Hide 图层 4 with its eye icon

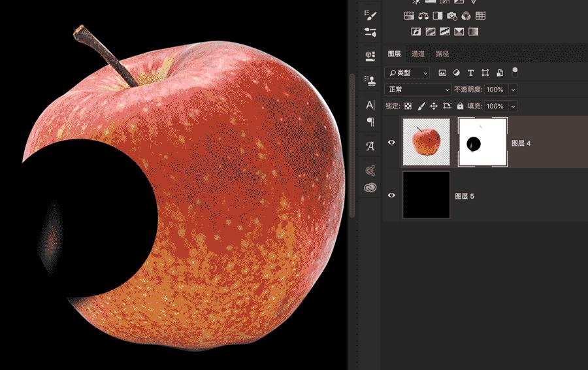(x=391, y=143)
